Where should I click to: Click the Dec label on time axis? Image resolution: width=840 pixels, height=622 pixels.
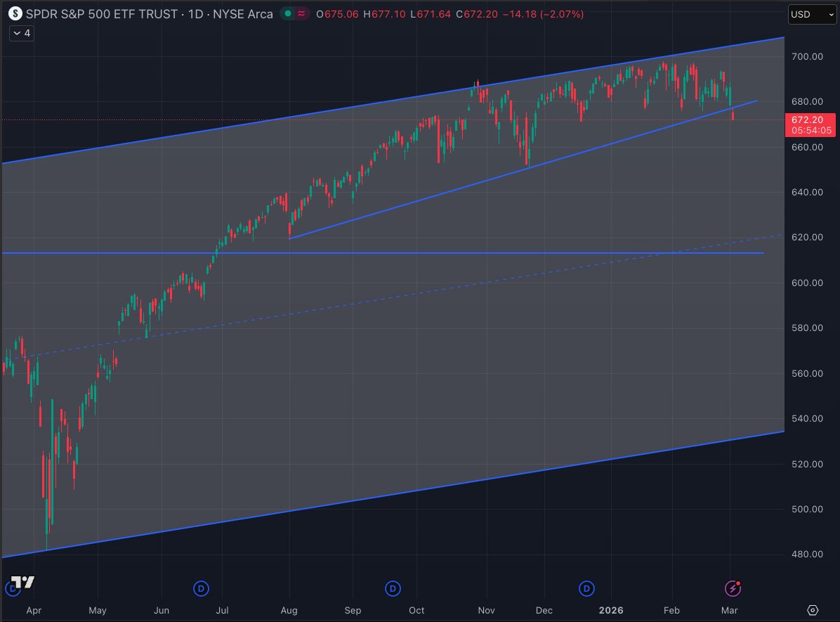point(544,610)
